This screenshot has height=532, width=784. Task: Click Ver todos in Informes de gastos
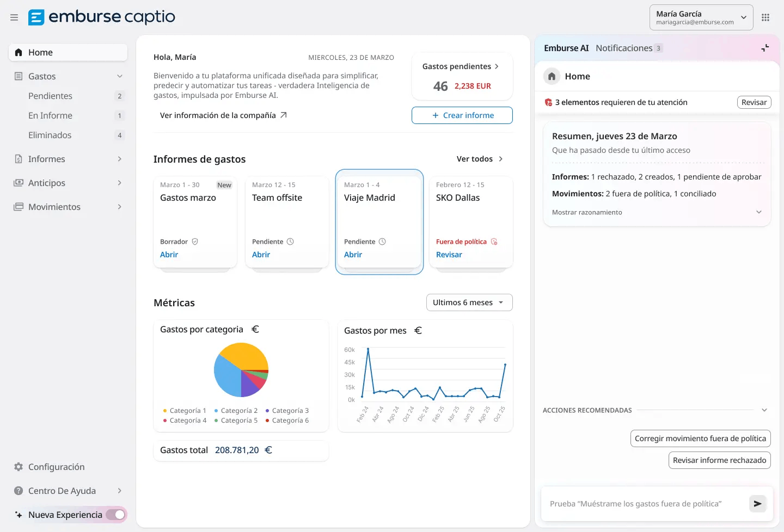click(480, 159)
